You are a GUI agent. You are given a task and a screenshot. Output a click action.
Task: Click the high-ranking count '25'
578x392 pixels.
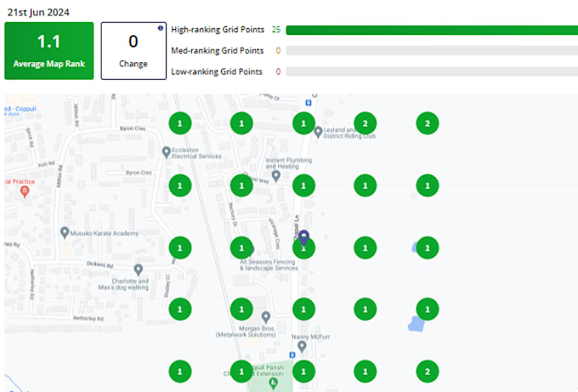tap(276, 30)
